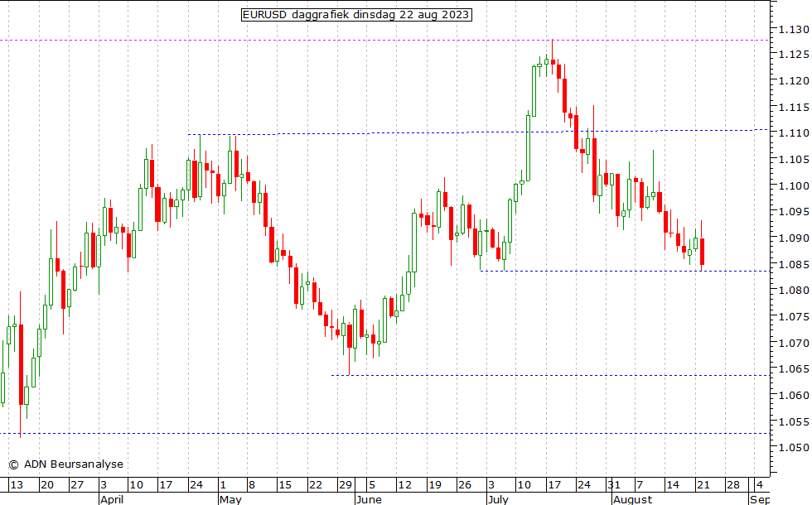Click date 13 on the time axis
The height and width of the screenshot is (505, 812).
click(x=16, y=485)
